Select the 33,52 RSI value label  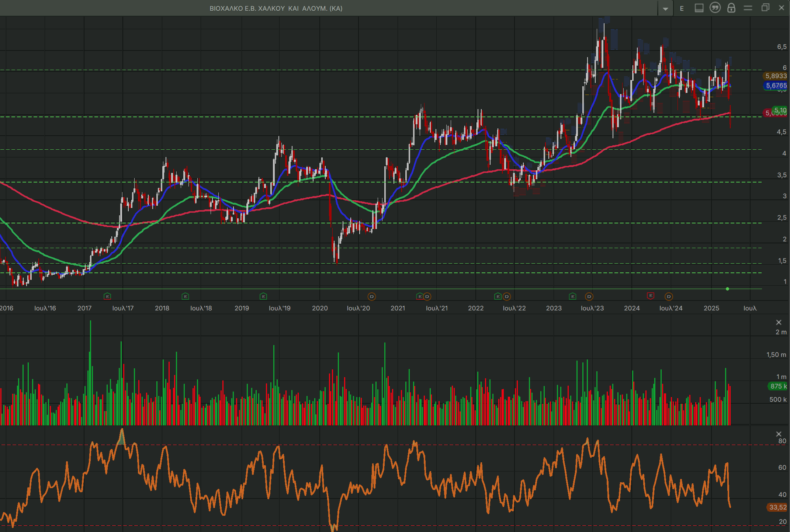[x=777, y=507]
